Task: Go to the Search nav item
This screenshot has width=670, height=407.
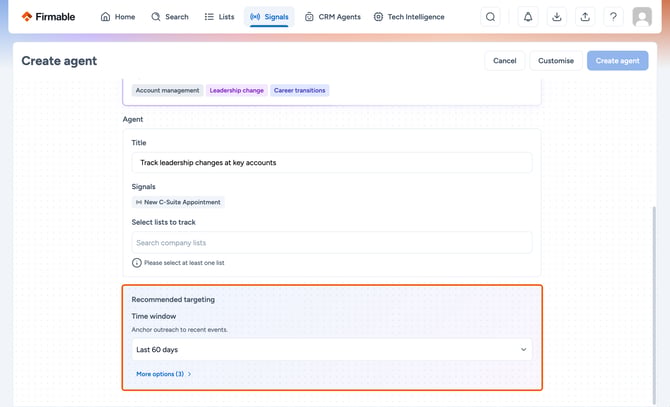Action: coord(170,17)
